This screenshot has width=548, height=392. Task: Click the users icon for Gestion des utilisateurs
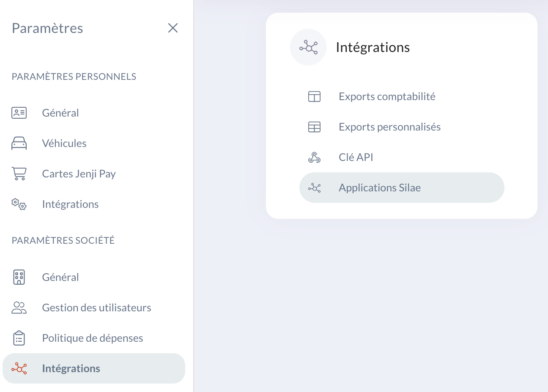19,308
